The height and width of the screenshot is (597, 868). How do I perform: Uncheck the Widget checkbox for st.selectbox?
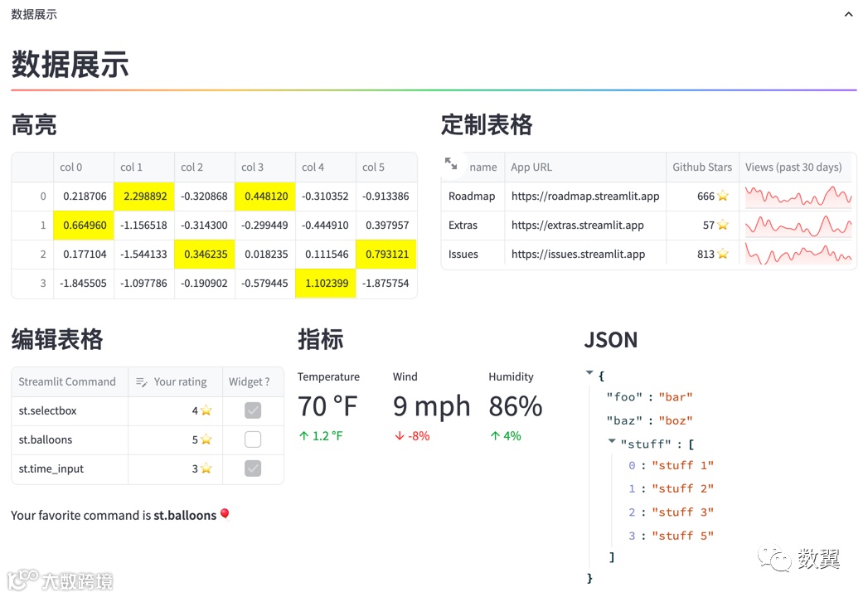tap(253, 410)
